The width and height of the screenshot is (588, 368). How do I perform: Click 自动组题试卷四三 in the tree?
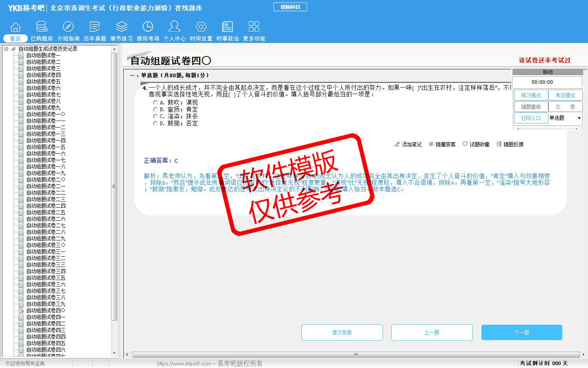pyautogui.click(x=46, y=330)
